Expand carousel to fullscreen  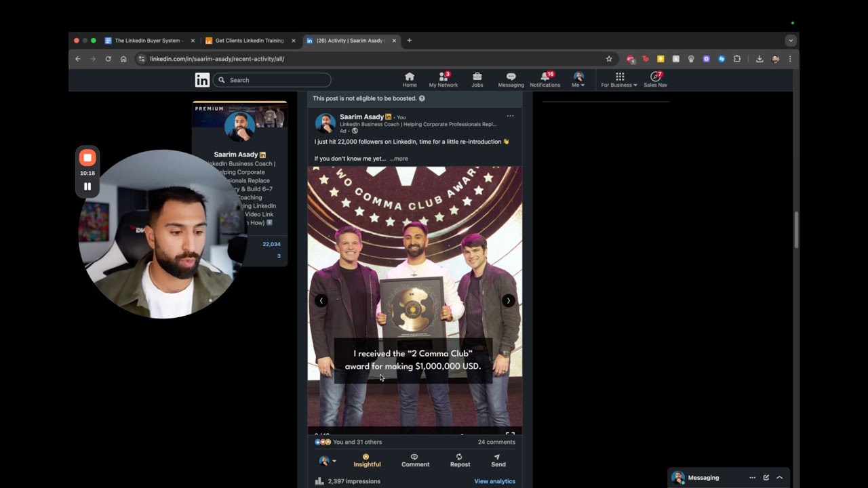510,434
